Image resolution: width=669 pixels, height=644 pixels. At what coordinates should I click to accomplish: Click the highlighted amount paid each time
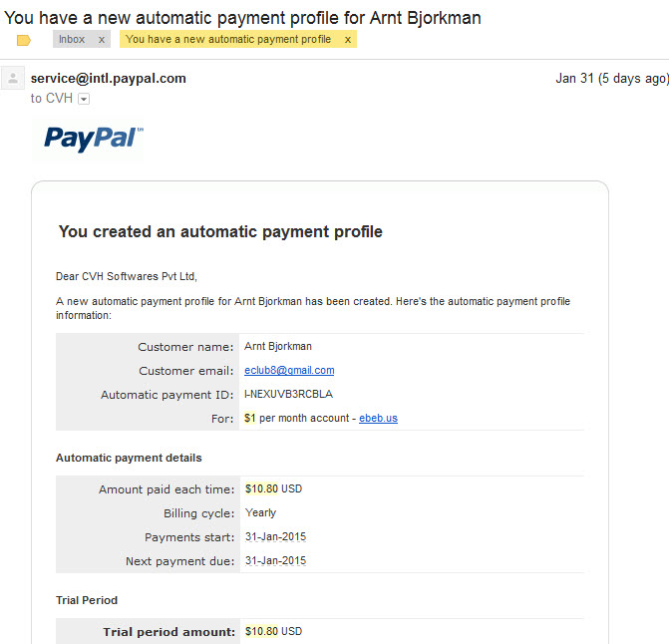[261, 489]
